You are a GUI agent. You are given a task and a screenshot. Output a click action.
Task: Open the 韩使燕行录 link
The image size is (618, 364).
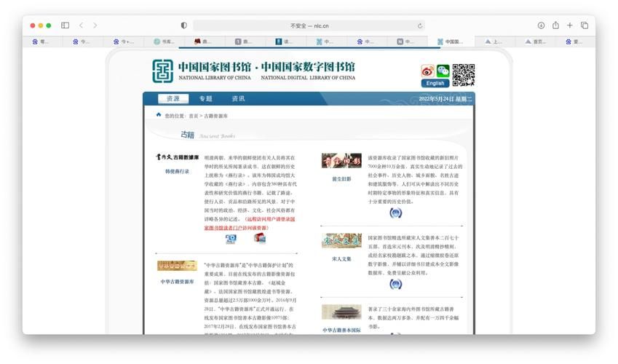point(177,172)
